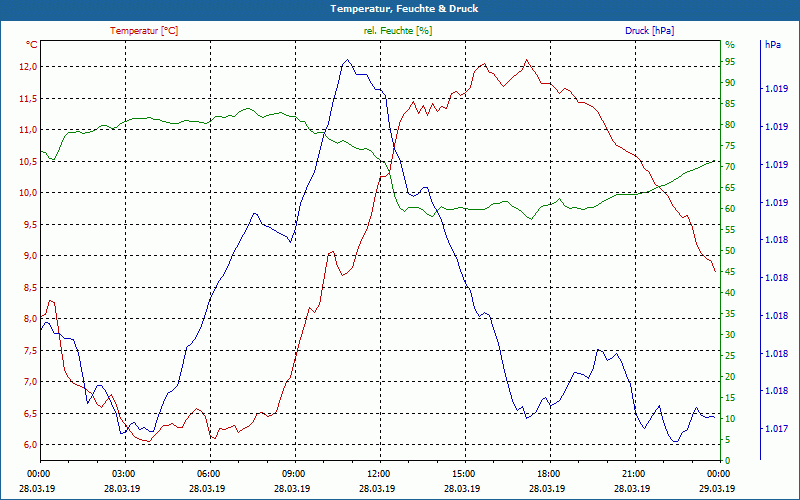Click the 1.017 pressure axis value
The width and height of the screenshot is (800, 500).
(x=776, y=429)
